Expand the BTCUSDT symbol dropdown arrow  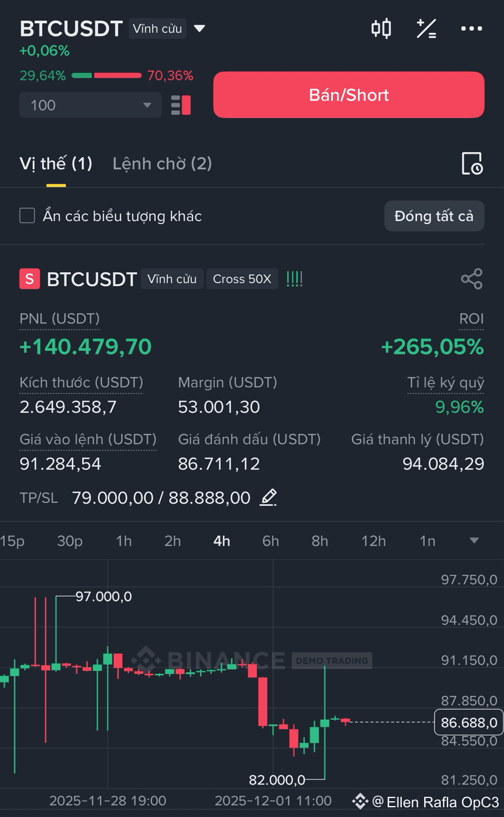[x=199, y=29]
